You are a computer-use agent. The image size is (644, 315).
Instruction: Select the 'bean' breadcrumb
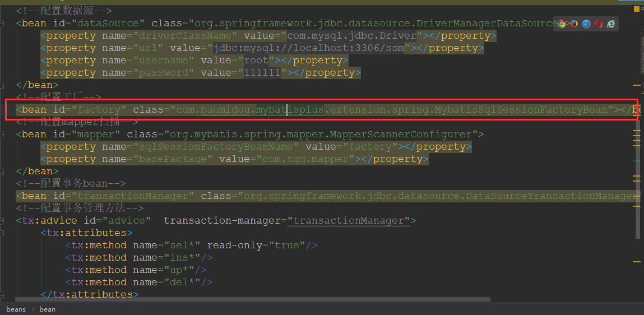47,309
